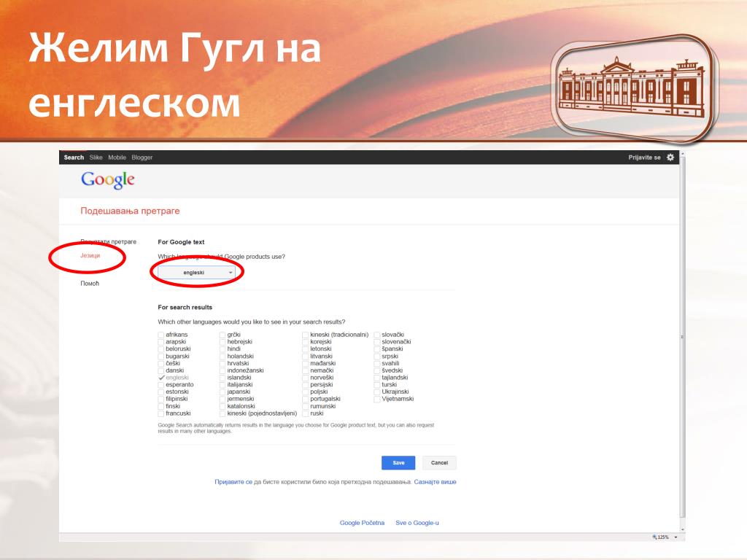Open the settings gear icon

(670, 157)
